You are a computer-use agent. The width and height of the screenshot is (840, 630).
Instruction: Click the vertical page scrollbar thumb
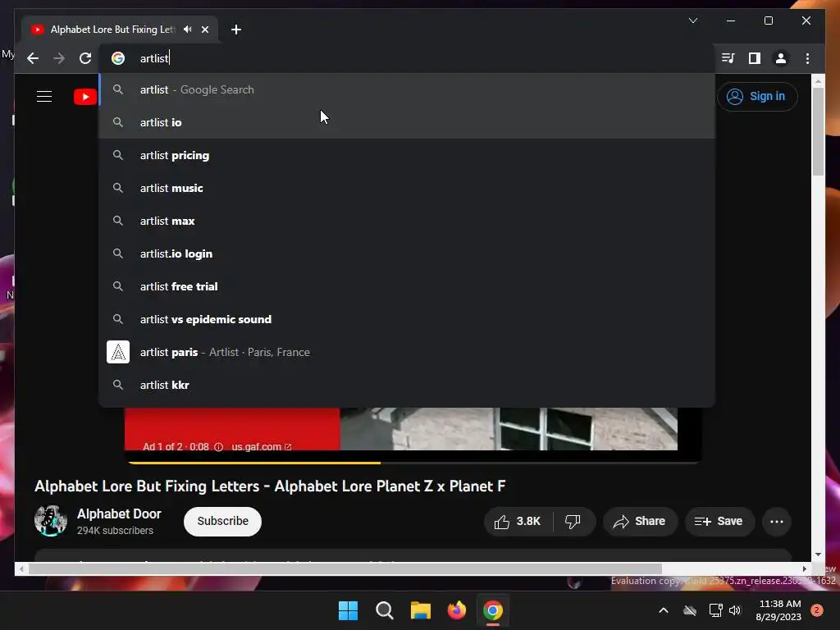818,131
